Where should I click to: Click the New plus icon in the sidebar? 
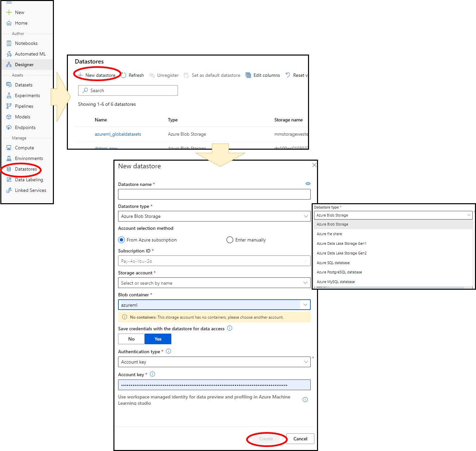click(9, 12)
